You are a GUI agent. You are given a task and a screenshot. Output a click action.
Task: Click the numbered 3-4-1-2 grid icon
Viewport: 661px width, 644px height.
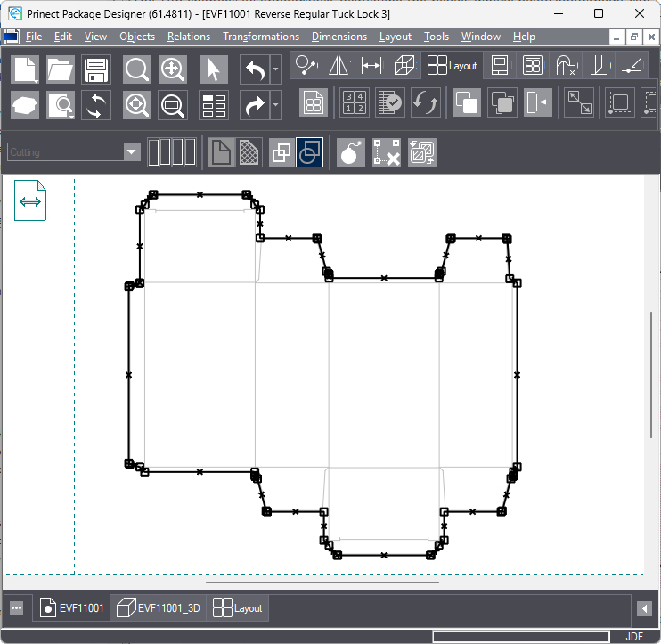(355, 103)
